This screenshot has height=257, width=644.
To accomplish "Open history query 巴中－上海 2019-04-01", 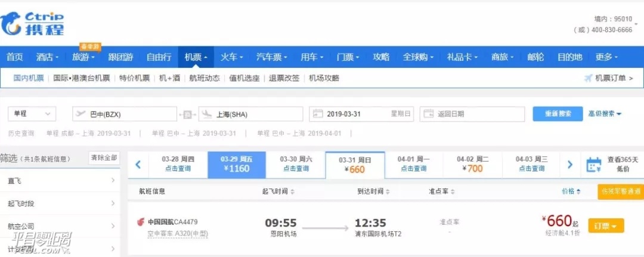I will click(299, 134).
